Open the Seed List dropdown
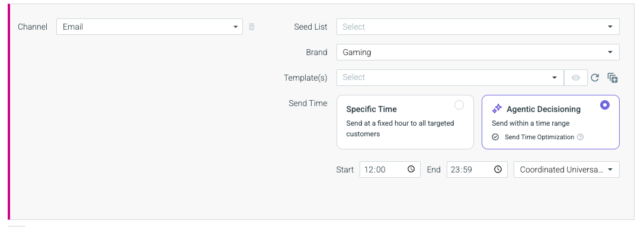 [478, 27]
